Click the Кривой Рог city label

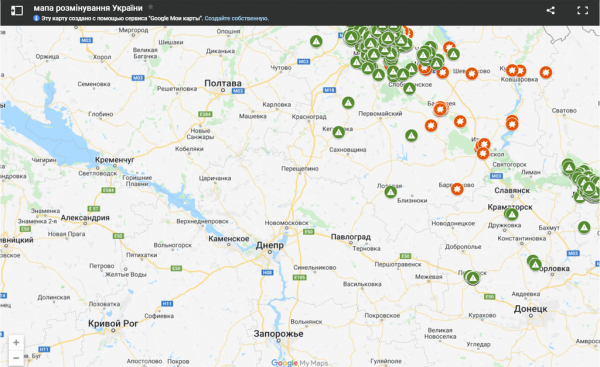click(x=113, y=323)
